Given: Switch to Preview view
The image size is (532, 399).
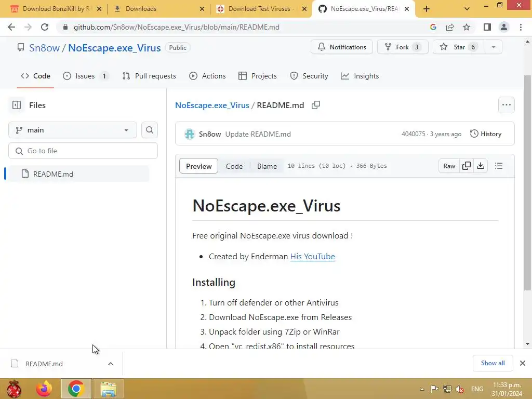Looking at the screenshot, I should coord(198,166).
